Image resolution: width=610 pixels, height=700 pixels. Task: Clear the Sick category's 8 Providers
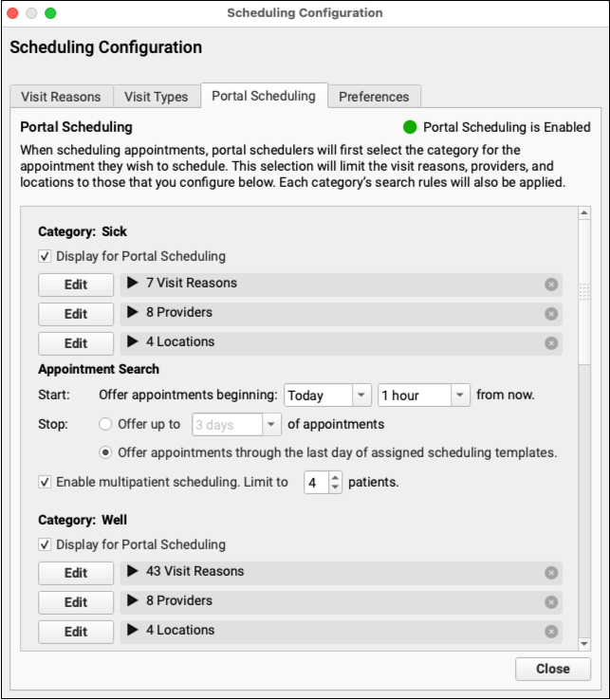[551, 314]
